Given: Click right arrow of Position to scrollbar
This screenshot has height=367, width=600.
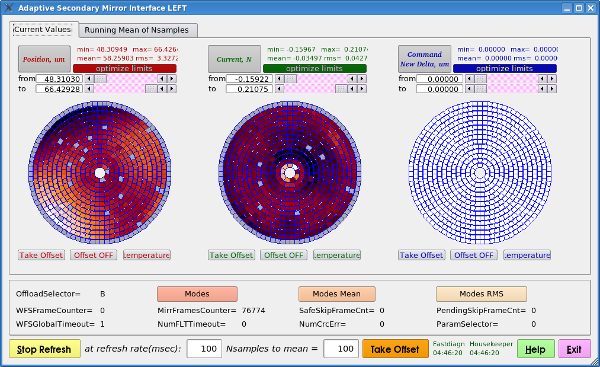Looking at the screenshot, I should [172, 89].
